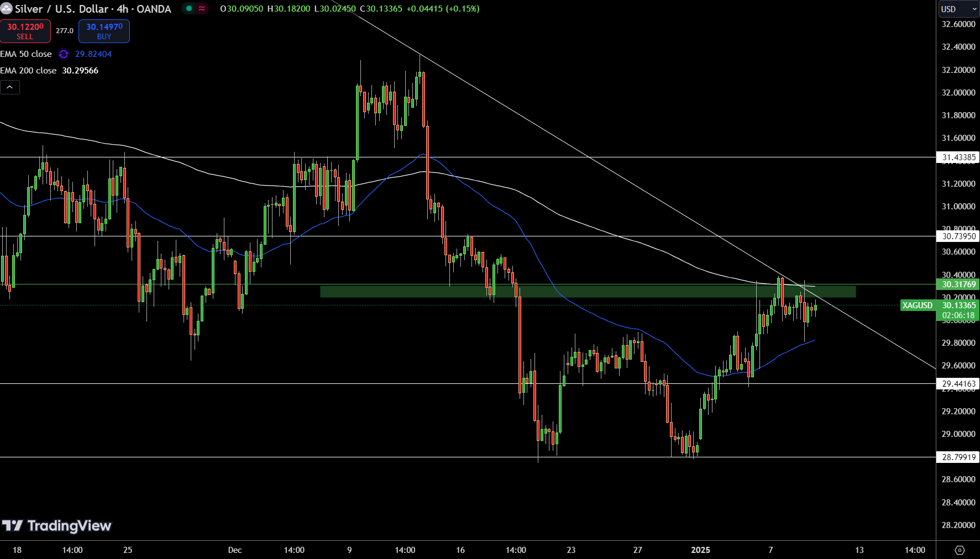Click the Silver symbol logo icon

(6, 9)
